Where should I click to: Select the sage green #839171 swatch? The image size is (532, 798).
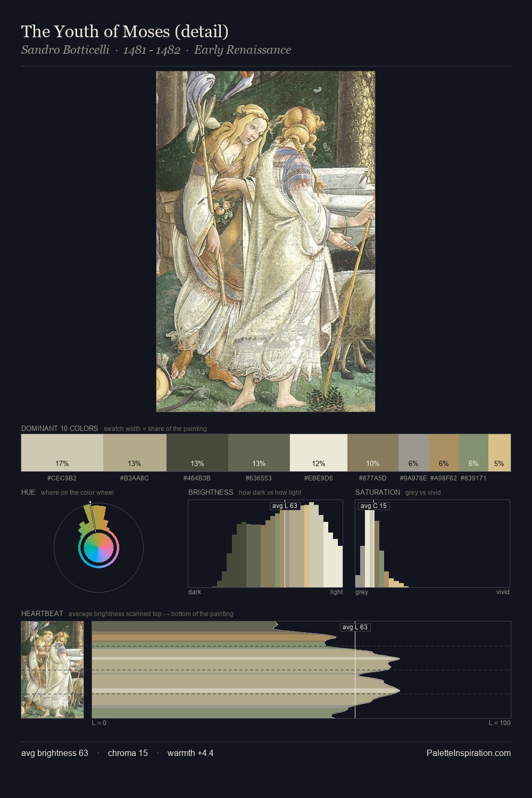(473, 453)
